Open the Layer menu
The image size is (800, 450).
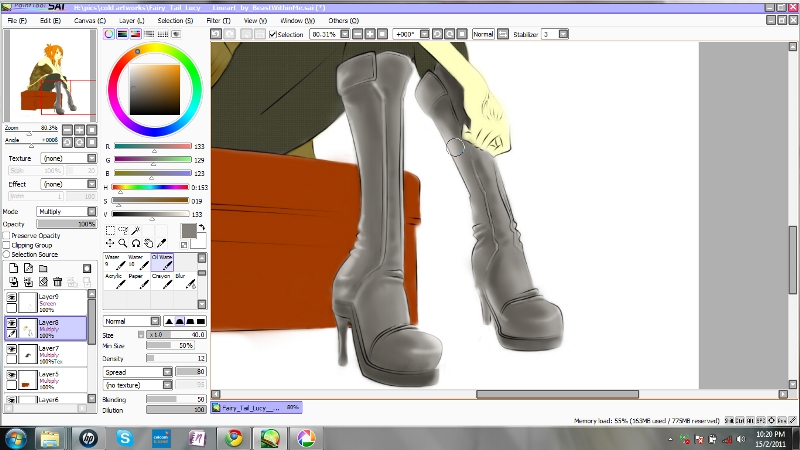coord(132,20)
